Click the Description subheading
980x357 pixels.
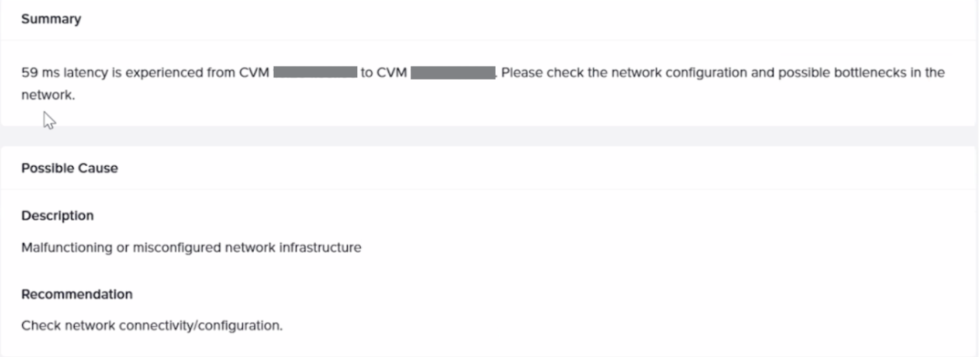pyautogui.click(x=57, y=216)
